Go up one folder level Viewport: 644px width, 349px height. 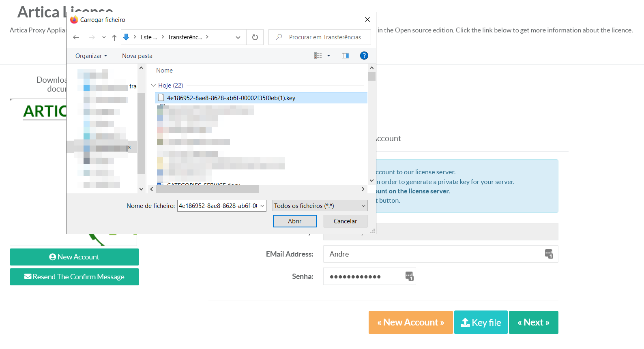click(114, 37)
